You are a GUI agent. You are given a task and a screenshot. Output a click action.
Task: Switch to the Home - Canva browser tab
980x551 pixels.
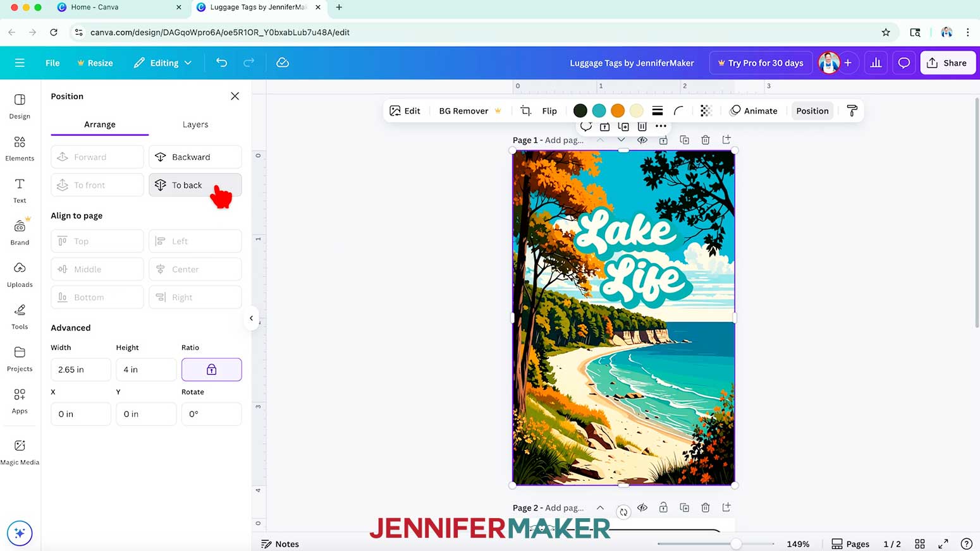pos(95,7)
